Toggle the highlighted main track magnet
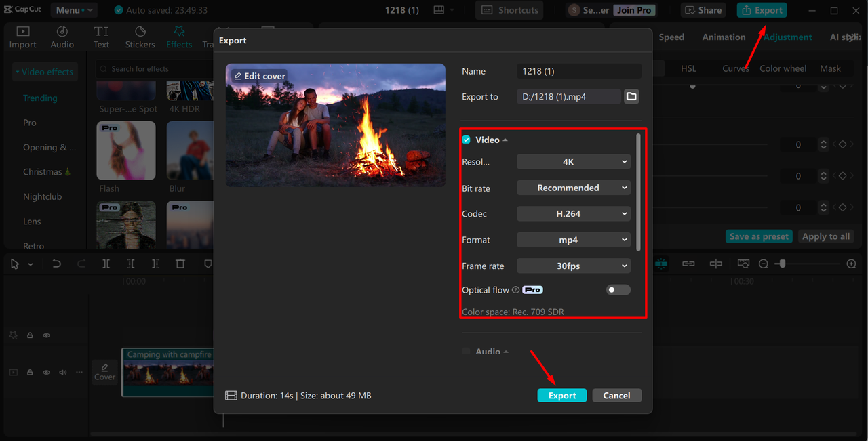 click(661, 264)
